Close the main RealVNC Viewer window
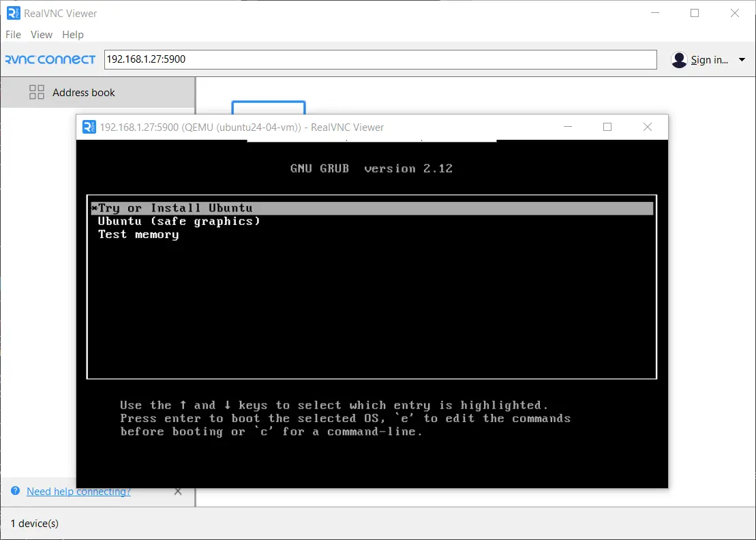This screenshot has width=756, height=540. pyautogui.click(x=735, y=13)
